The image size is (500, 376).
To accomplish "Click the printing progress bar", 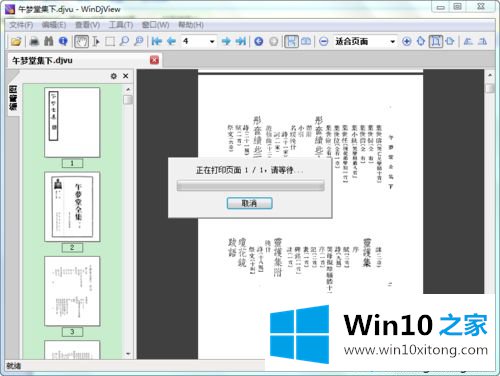I will point(250,185).
